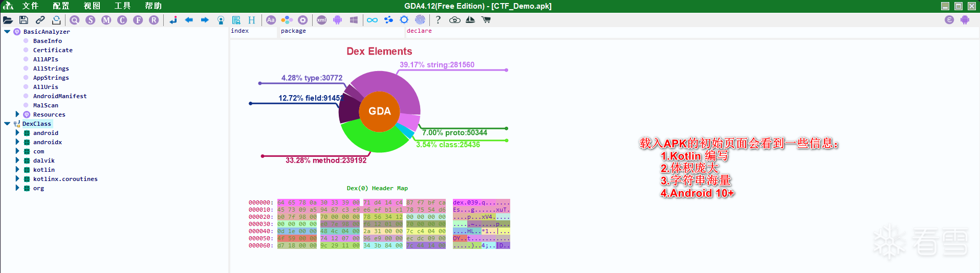Click the purple Android robot toolbar icon

[x=337, y=20]
